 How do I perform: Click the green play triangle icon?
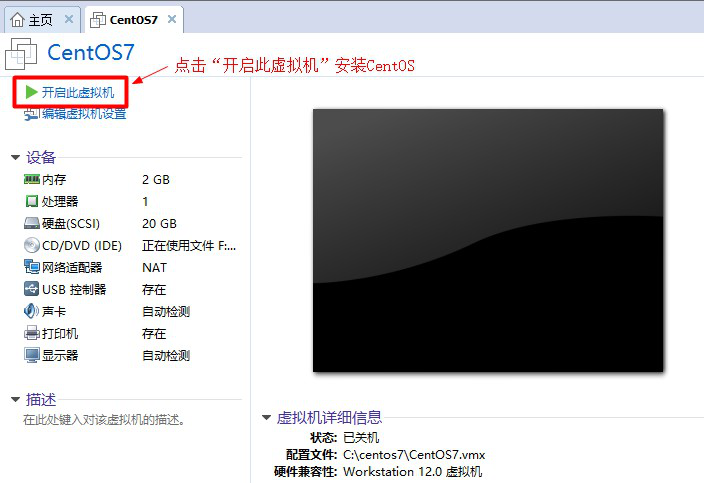coord(31,92)
